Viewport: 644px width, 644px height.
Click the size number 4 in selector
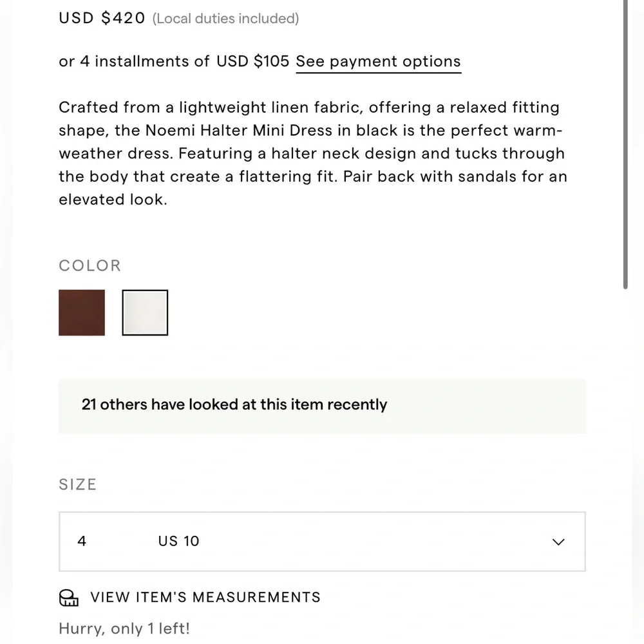[x=82, y=542]
